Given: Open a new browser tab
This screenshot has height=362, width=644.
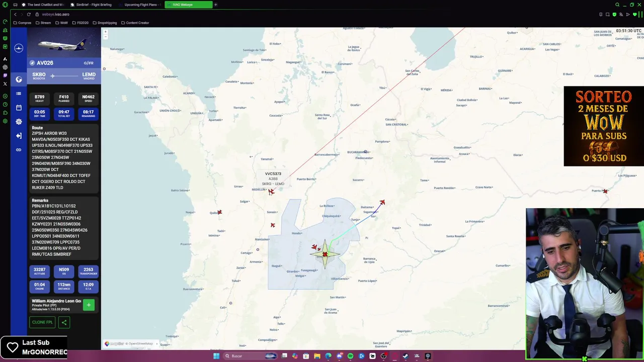Looking at the screenshot, I should [x=215, y=5].
